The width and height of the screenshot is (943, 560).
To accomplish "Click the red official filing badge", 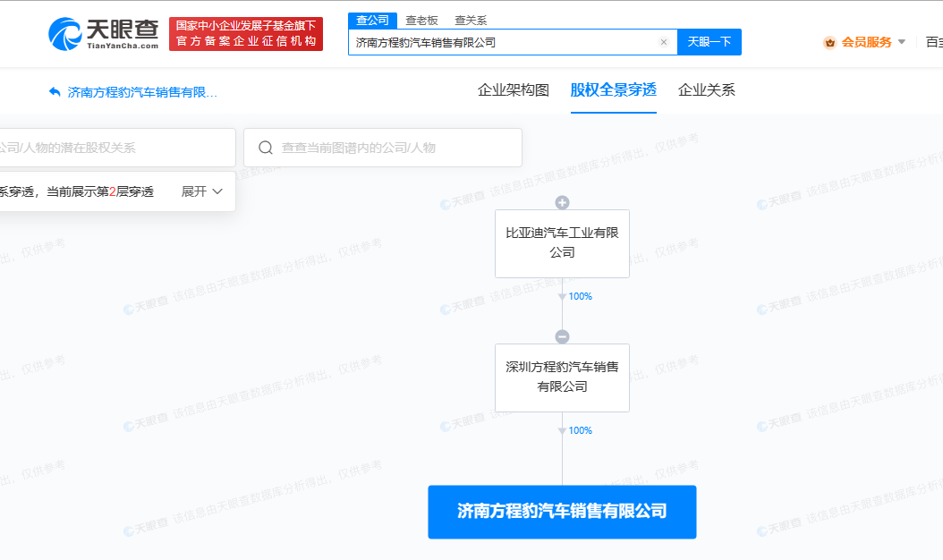I will point(243,33).
